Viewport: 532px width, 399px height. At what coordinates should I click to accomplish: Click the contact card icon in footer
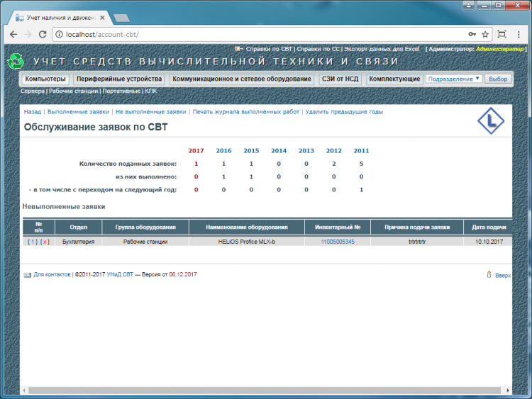pos(28,275)
